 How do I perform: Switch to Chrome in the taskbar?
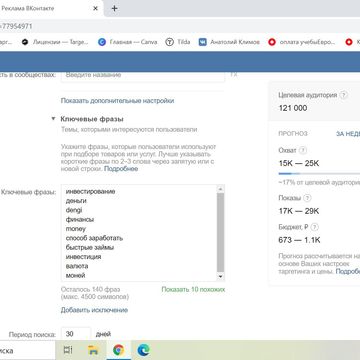point(118,350)
